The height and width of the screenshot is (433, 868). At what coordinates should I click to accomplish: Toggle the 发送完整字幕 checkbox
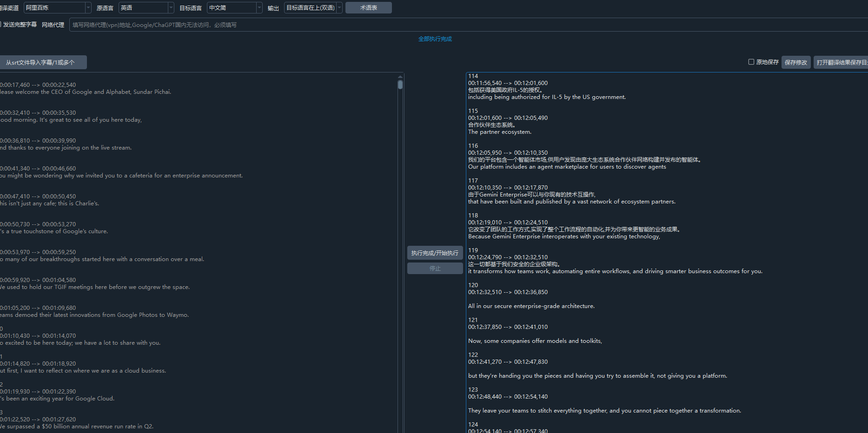pos(1,25)
